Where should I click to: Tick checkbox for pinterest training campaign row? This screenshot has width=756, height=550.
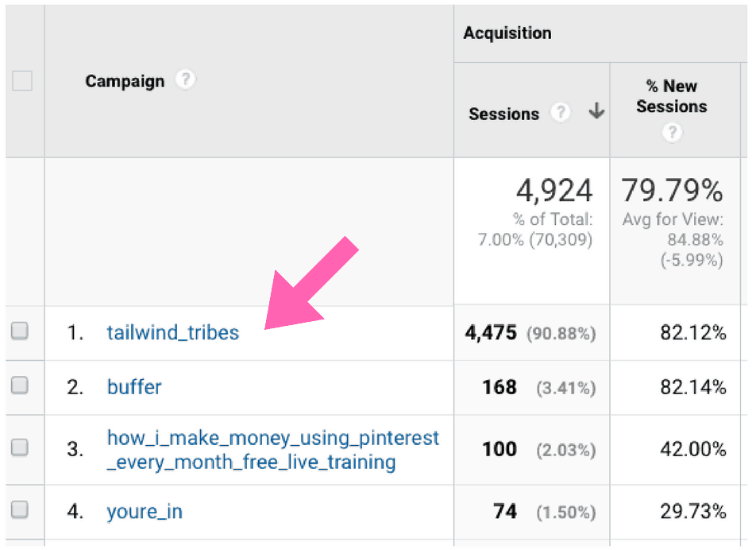point(20,447)
